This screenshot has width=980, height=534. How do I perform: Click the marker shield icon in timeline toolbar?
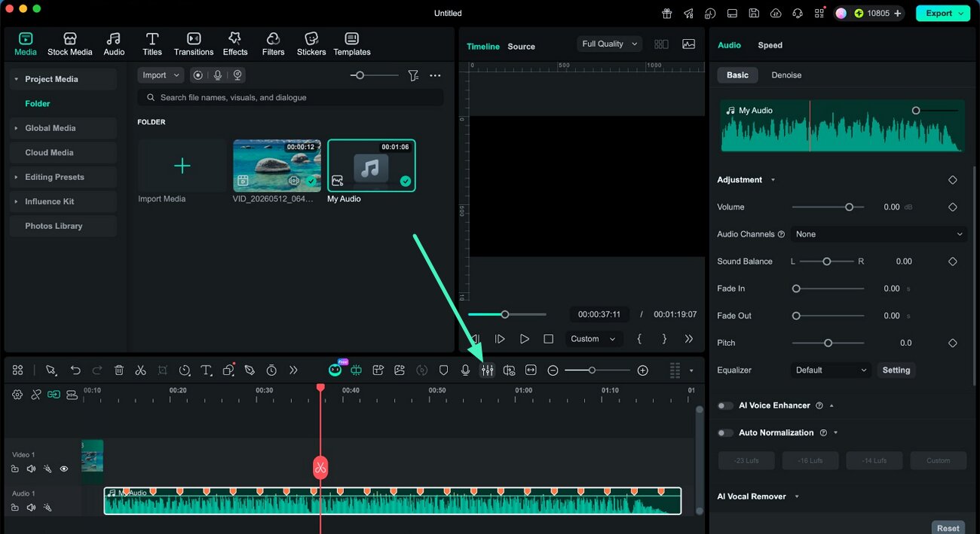tap(444, 371)
